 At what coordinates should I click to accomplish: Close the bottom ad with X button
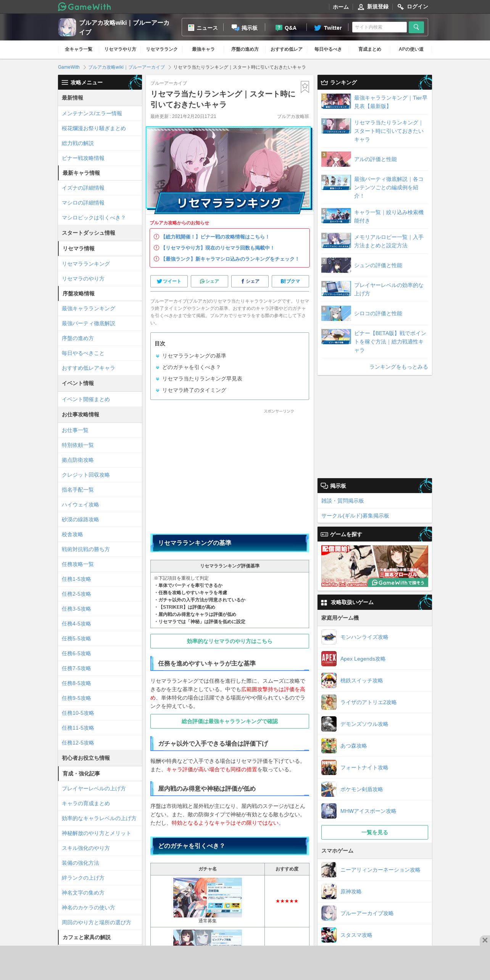tap(485, 940)
